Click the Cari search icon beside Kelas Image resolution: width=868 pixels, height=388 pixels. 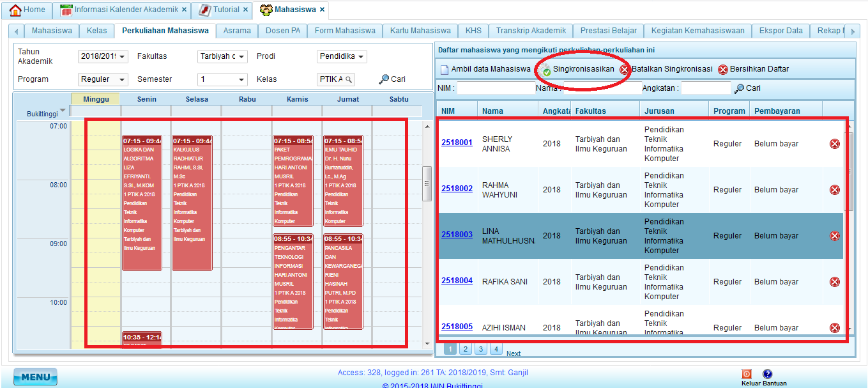click(384, 79)
